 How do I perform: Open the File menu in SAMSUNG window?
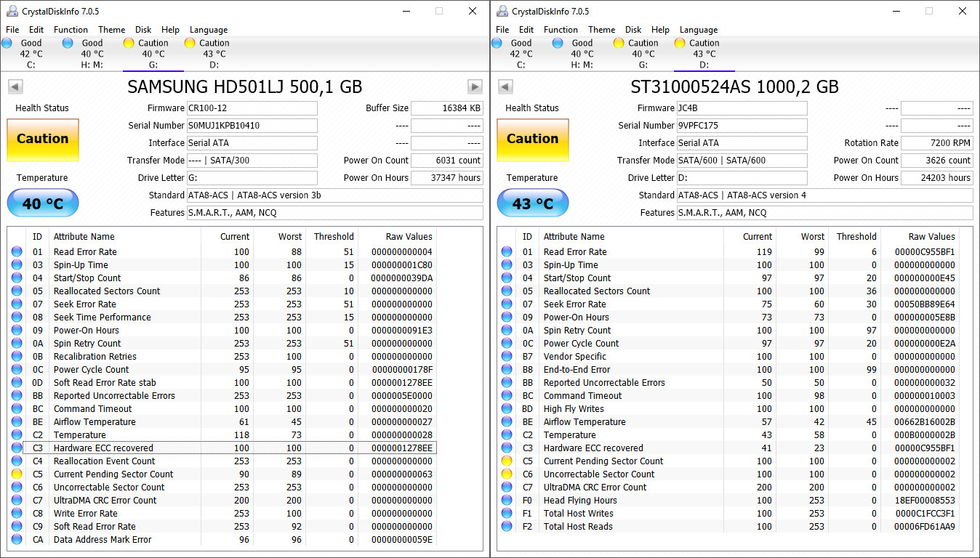click(12, 30)
